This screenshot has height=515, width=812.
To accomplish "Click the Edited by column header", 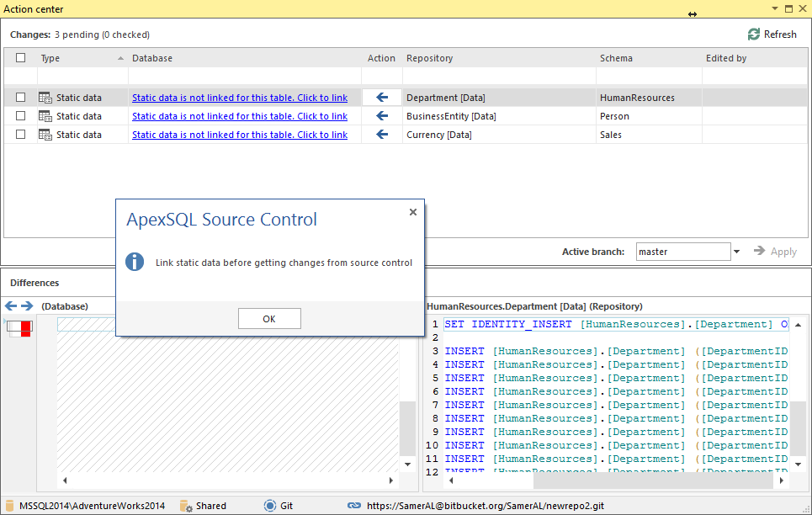I will click(755, 58).
